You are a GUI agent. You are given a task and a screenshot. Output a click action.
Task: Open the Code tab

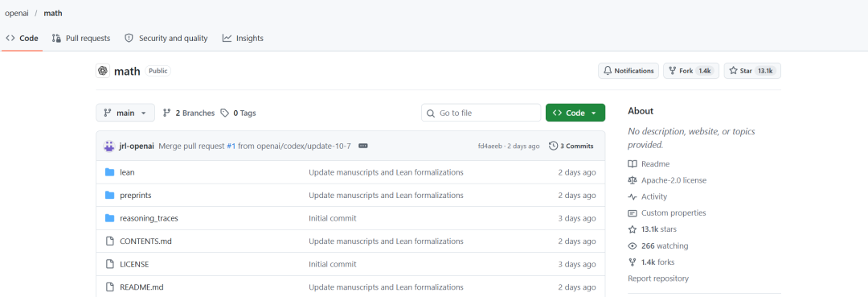[x=23, y=39]
